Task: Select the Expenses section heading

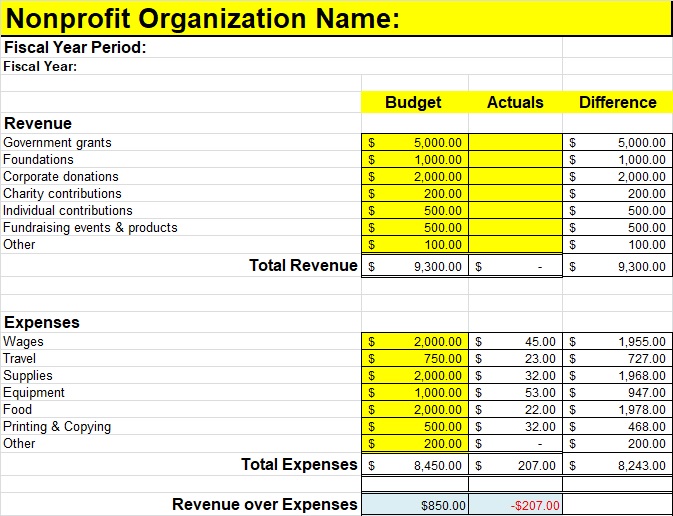Action: coord(42,322)
